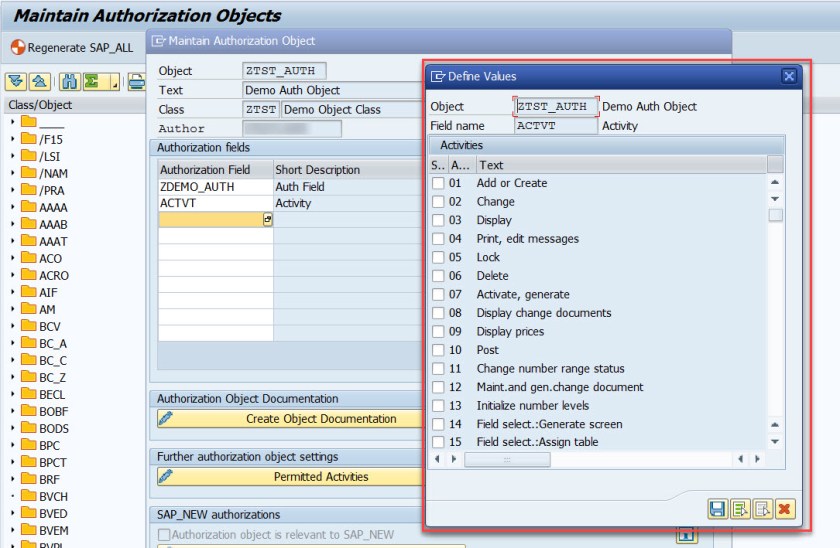Click the Permitted Activities button

pos(292,476)
